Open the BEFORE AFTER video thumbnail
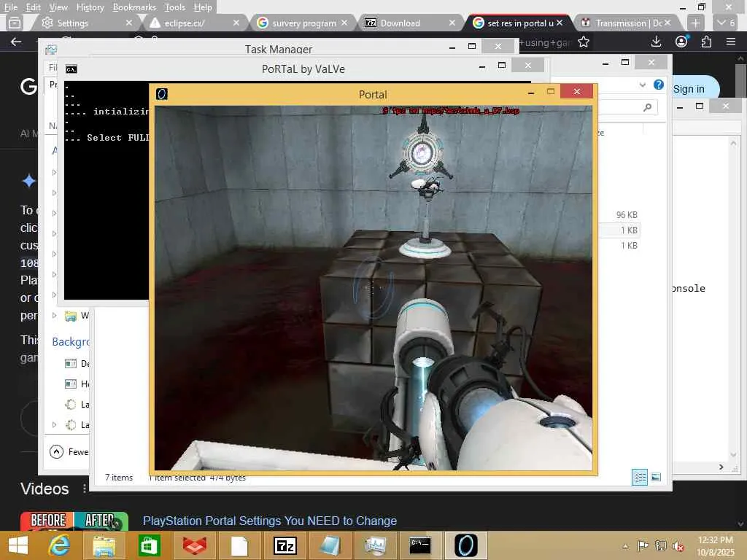The image size is (747, 560). click(74, 521)
